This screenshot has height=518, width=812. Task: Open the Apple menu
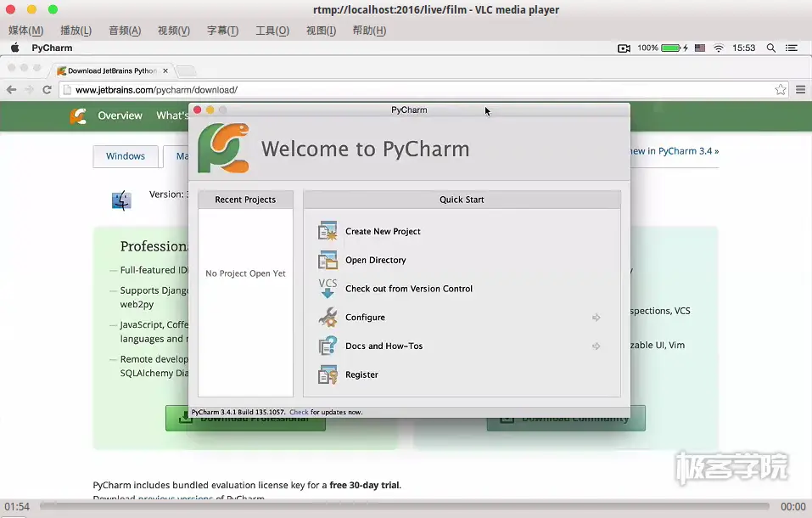coord(15,48)
